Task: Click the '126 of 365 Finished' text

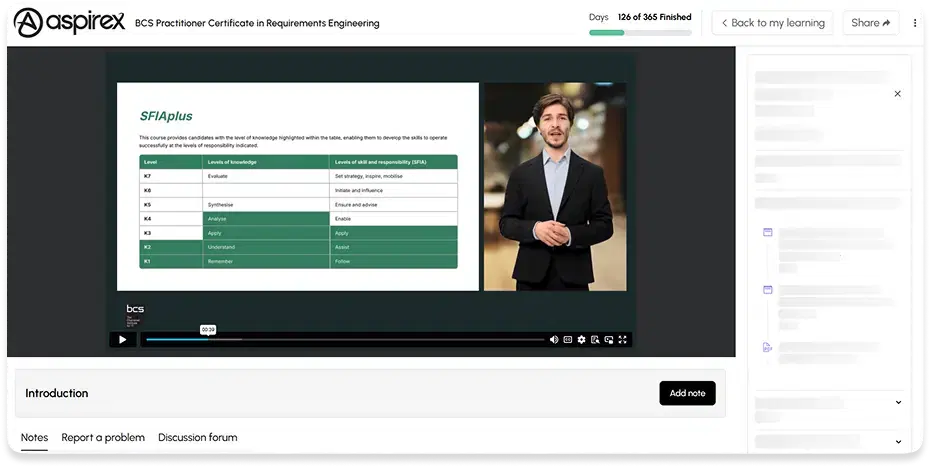Action: click(x=654, y=17)
